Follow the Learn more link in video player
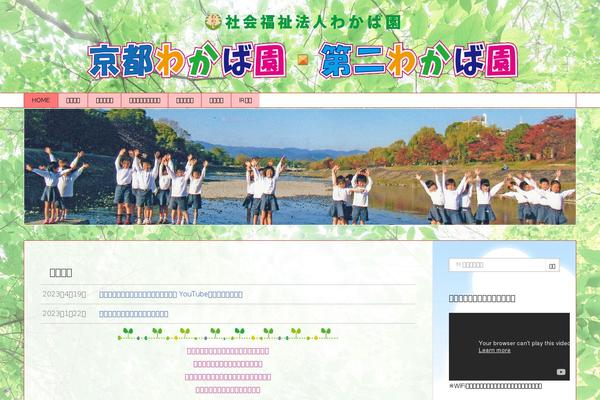This screenshot has width=600, height=400. coord(494,350)
